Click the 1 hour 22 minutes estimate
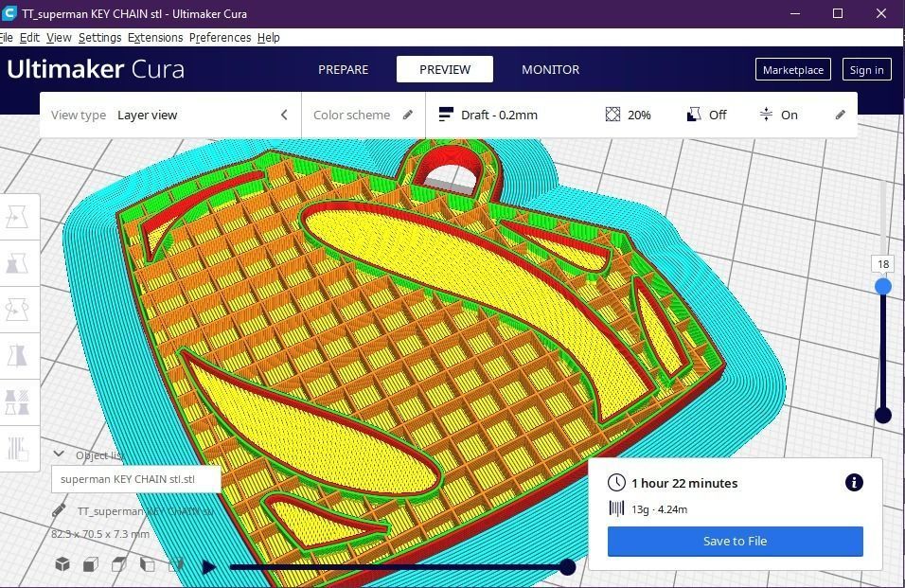The width and height of the screenshot is (905, 588). click(683, 483)
